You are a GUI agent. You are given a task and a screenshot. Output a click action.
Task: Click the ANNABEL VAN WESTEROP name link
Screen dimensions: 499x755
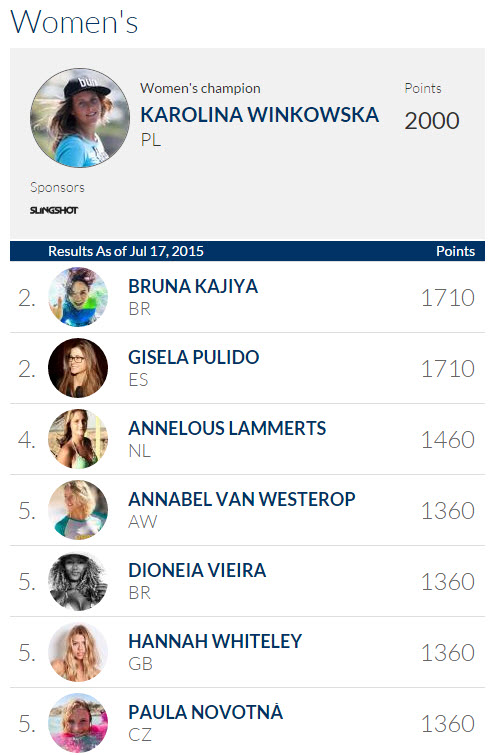pyautogui.click(x=242, y=499)
